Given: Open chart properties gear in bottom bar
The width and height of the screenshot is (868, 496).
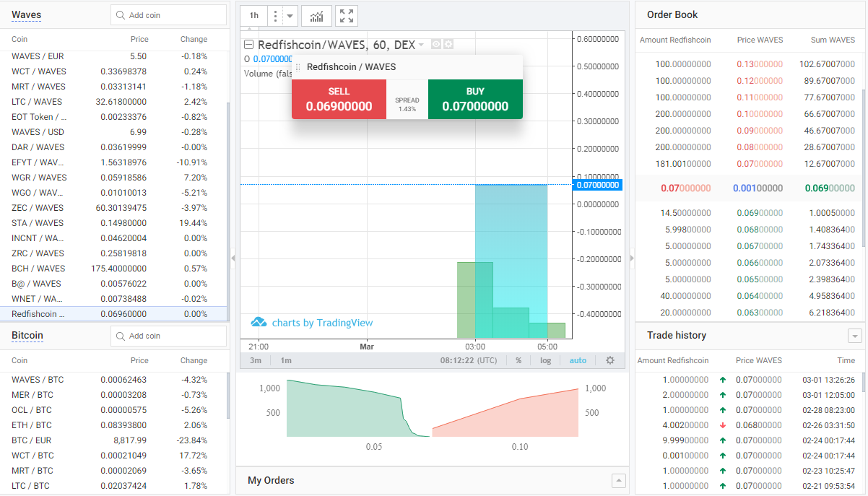Looking at the screenshot, I should [610, 360].
